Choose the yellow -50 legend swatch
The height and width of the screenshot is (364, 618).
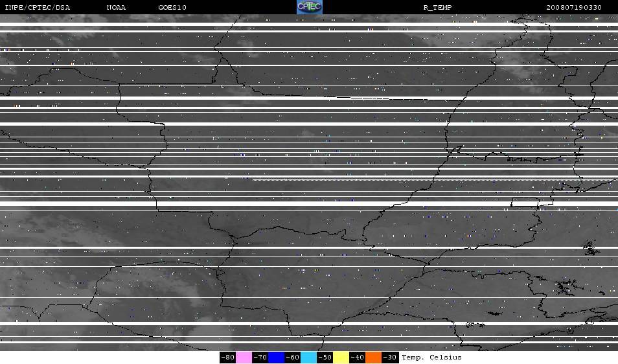(341, 358)
